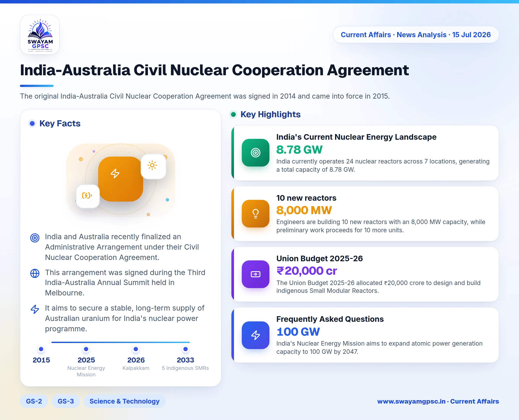Image resolution: width=519 pixels, height=420 pixels.
Task: Click the blue timeline progress line
Action: coord(120,342)
